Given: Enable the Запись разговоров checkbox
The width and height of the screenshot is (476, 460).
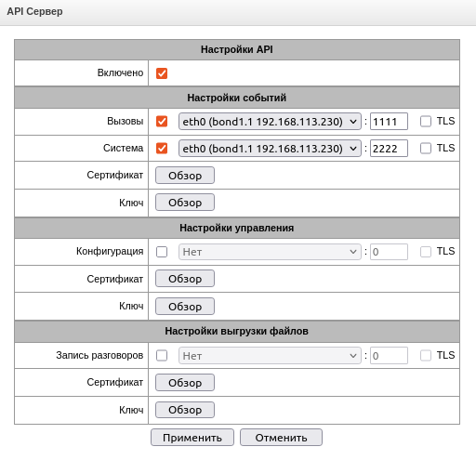Looking at the screenshot, I should [x=162, y=356].
